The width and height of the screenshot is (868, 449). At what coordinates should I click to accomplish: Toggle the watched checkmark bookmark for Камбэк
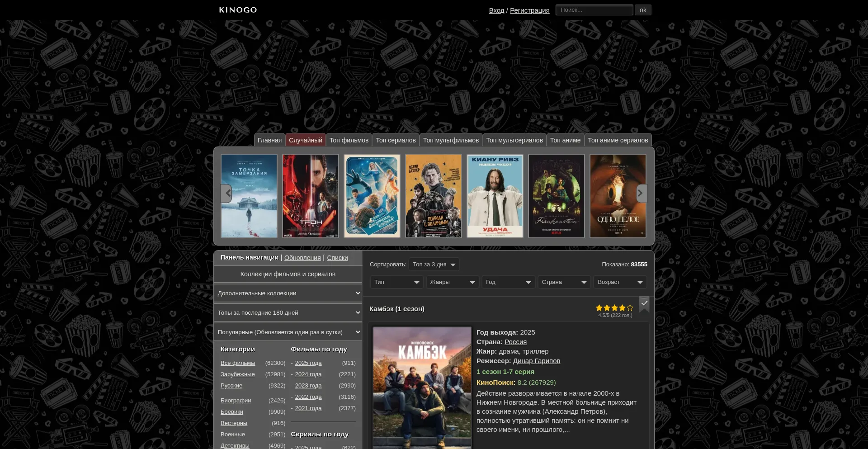click(644, 303)
